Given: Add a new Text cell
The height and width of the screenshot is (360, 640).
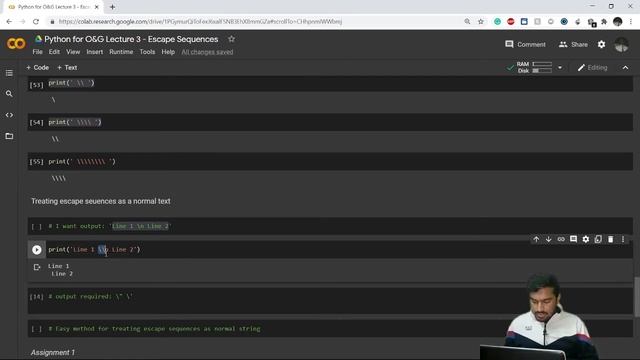Looking at the screenshot, I should [x=67, y=67].
